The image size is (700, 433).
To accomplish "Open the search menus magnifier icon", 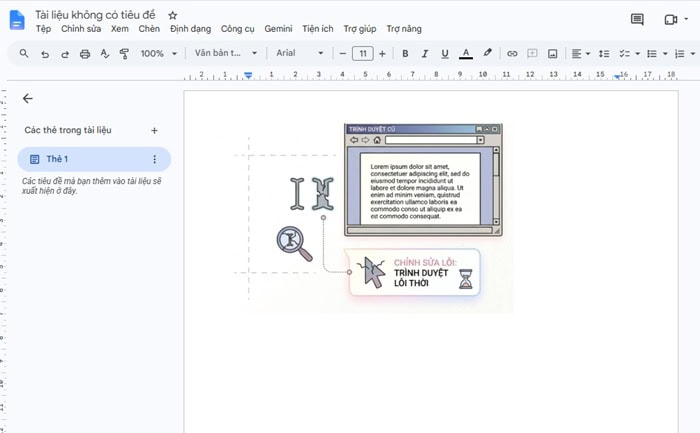I will click(x=24, y=54).
